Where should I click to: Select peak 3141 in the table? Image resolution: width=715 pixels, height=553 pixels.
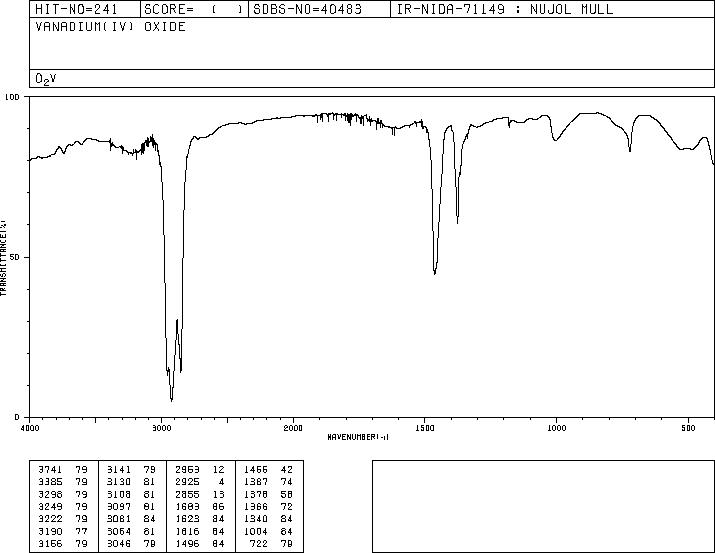tap(119, 470)
